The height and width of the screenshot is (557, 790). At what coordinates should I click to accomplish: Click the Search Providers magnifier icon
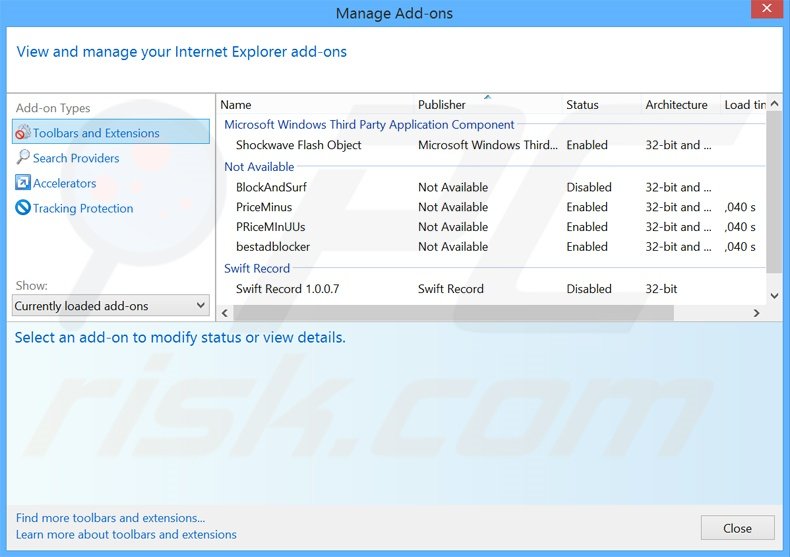coord(23,158)
